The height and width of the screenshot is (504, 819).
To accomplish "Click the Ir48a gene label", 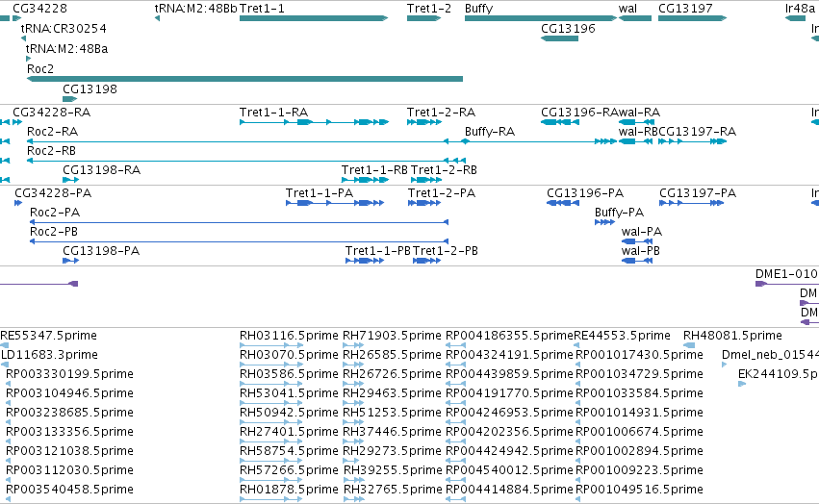I will (800, 9).
